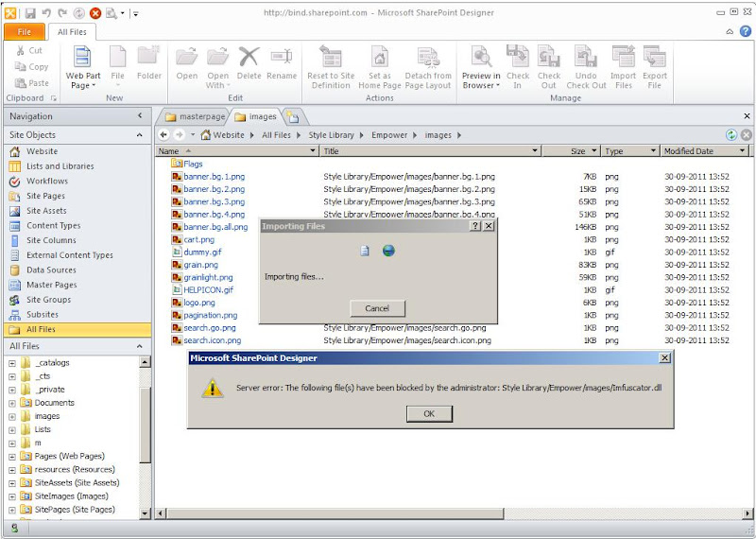Image resolution: width=756 pixels, height=539 pixels.
Task: Click the new File ribbon icon
Action: point(117,57)
